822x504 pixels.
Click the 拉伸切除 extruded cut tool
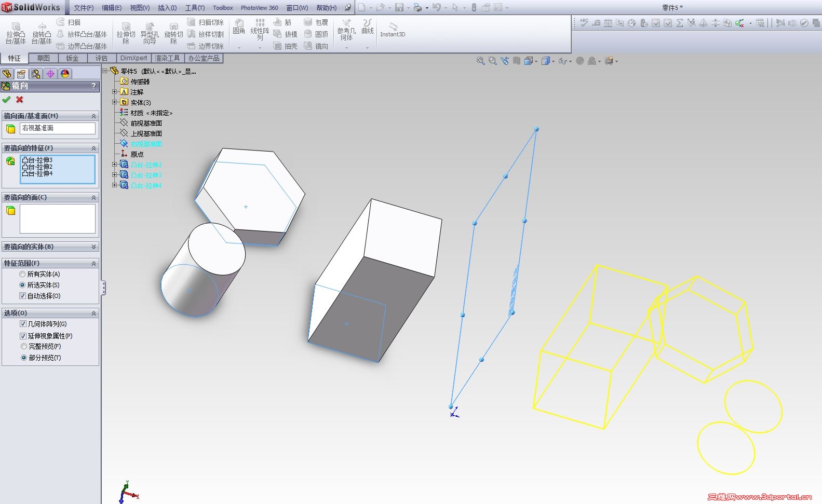pyautogui.click(x=126, y=33)
